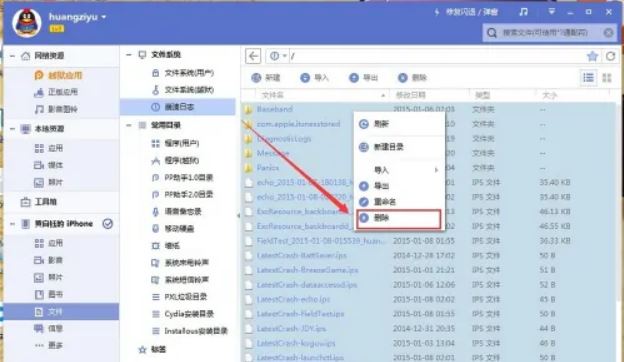Choose 删除 in the context menu

pos(399,218)
